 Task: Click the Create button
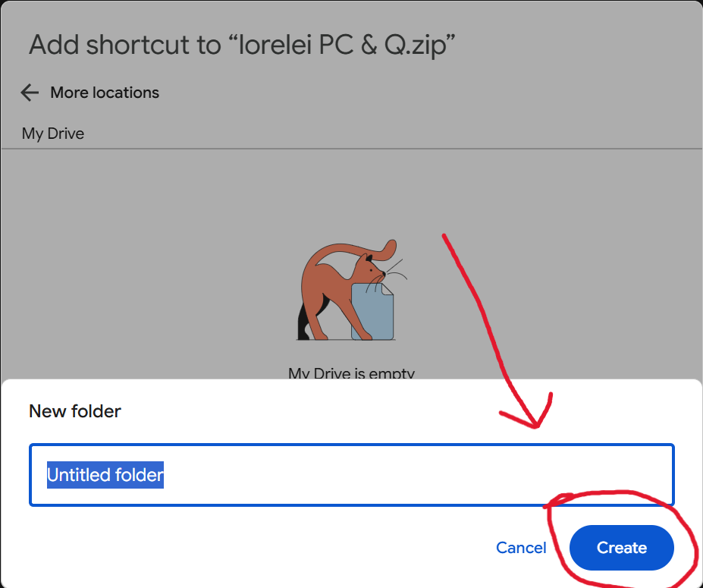(621, 548)
